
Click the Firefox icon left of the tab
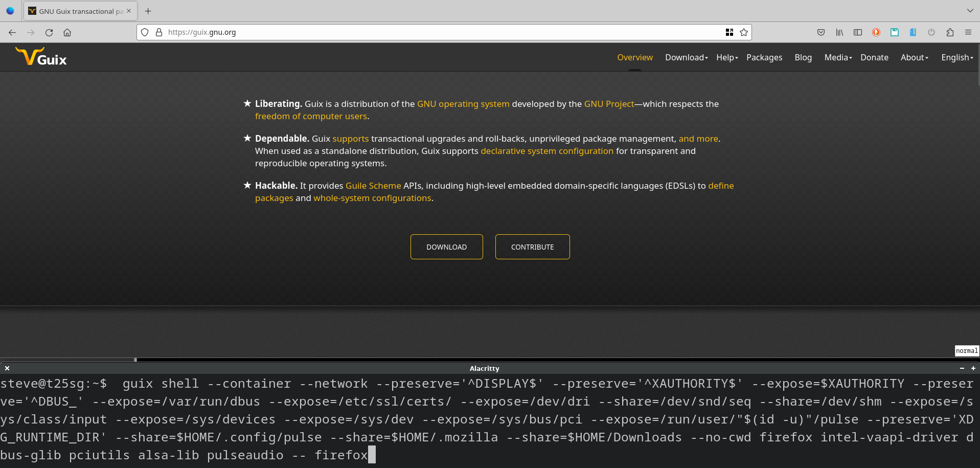tap(10, 11)
